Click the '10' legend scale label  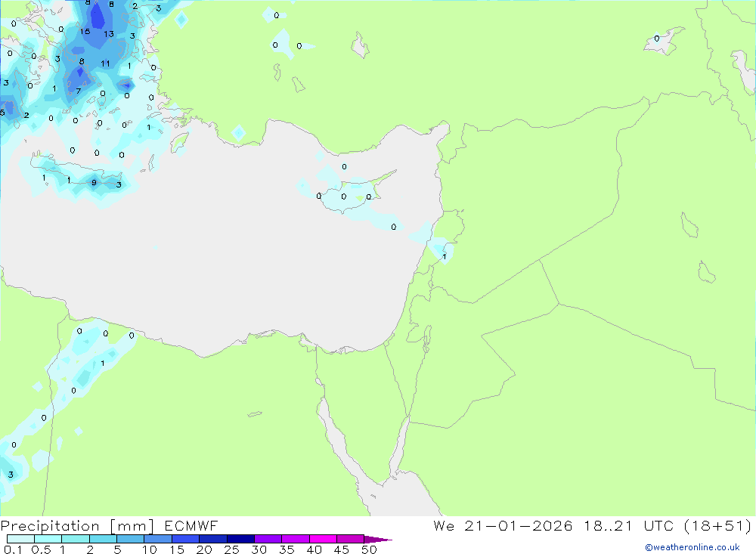click(149, 549)
